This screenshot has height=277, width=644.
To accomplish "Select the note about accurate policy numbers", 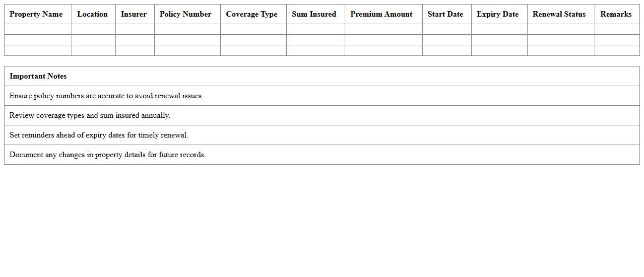I will (322, 96).
